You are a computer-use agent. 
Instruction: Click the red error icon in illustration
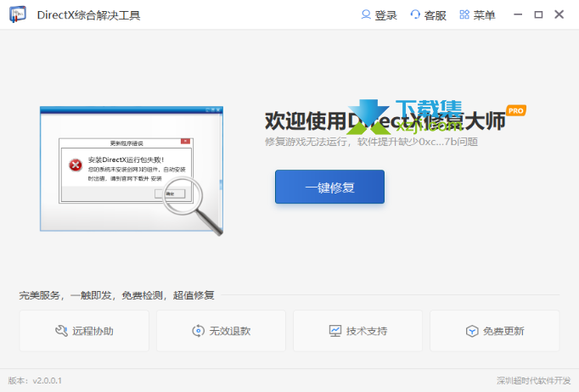pos(76,165)
